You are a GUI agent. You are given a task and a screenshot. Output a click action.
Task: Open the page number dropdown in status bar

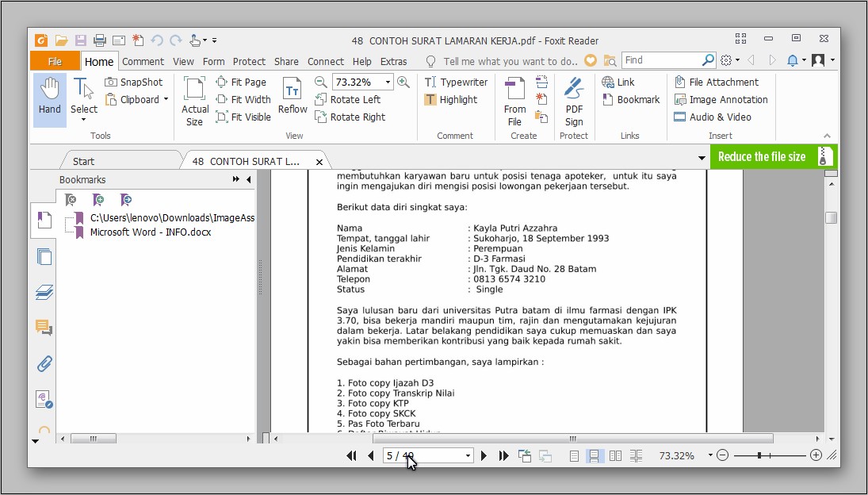tap(468, 455)
